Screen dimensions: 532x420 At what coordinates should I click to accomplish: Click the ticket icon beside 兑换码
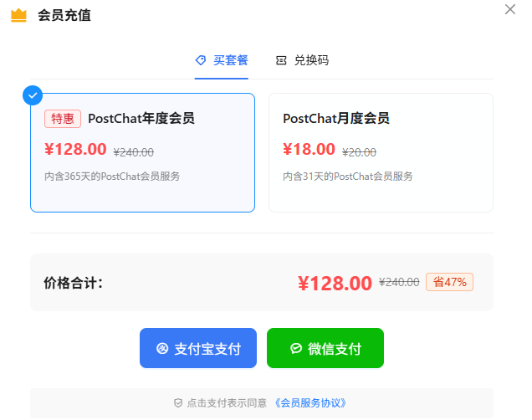(x=281, y=60)
